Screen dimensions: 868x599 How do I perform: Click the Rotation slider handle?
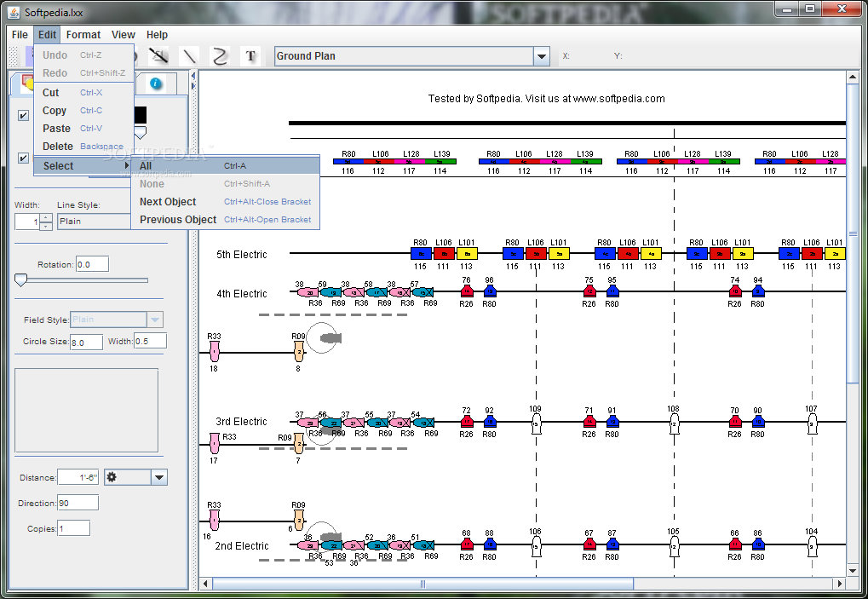coord(21,279)
